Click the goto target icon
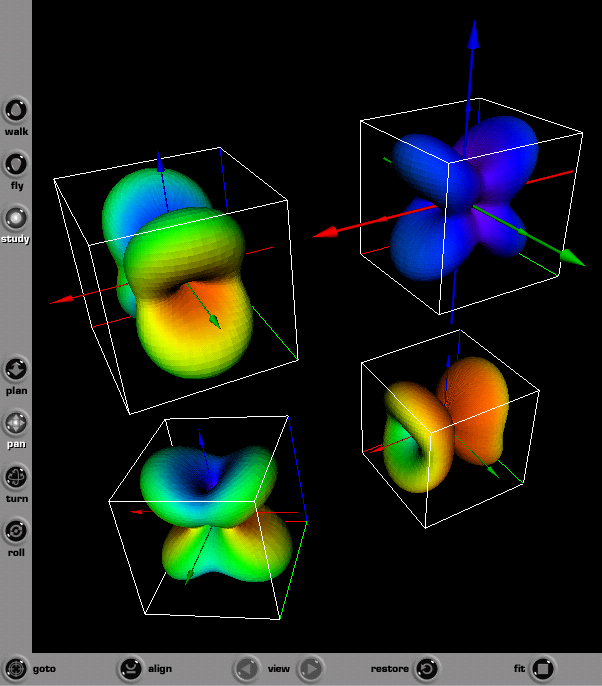Viewport: 602px width, 686px height. tap(16, 668)
